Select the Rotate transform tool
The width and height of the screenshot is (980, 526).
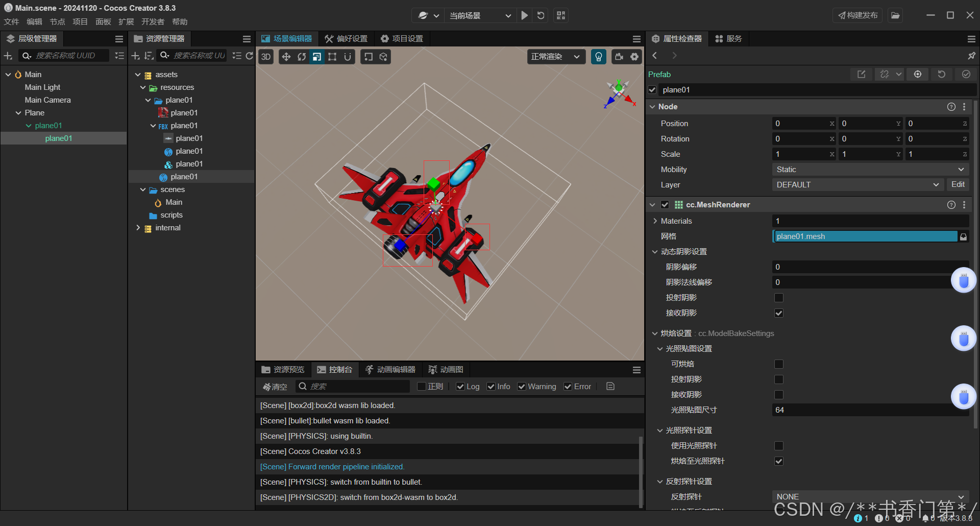pyautogui.click(x=302, y=57)
